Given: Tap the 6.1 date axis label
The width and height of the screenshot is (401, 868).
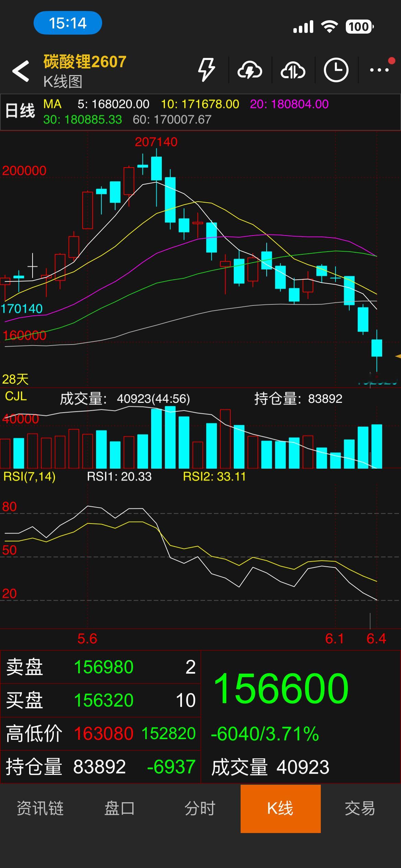Looking at the screenshot, I should [x=335, y=639].
